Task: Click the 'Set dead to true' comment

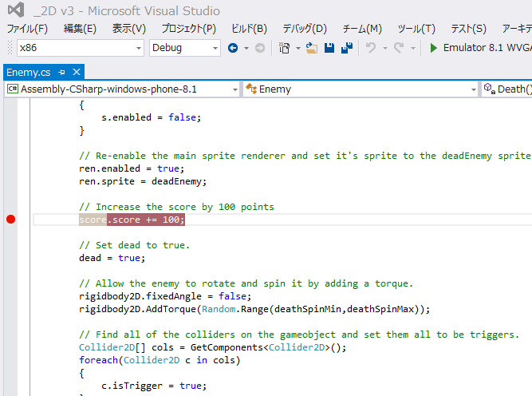Action: coord(134,245)
